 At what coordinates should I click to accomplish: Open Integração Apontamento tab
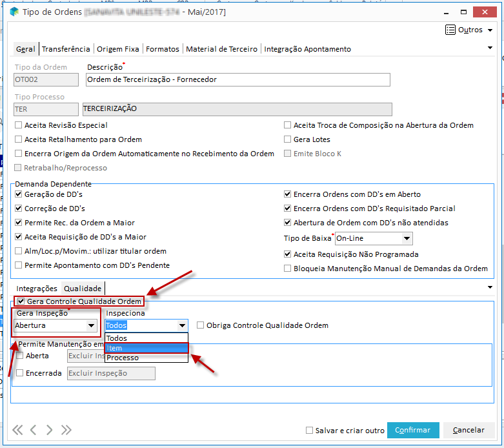tap(307, 49)
